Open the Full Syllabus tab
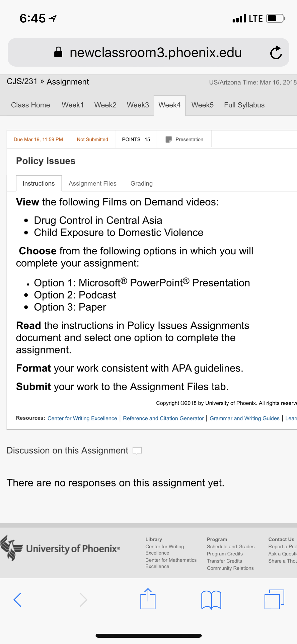This screenshot has height=644, width=297. click(244, 105)
